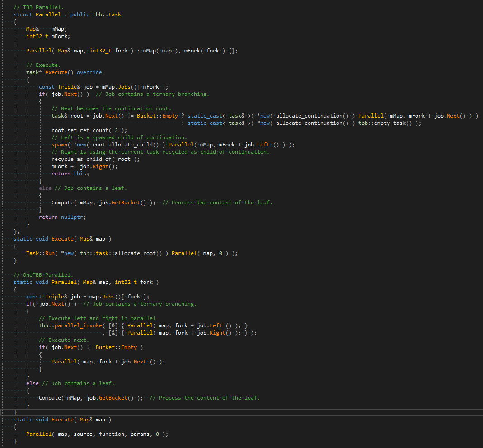483x448 pixels.
Task: Click 'map.Jobs()[ fork ]' assignment line
Action: click(x=88, y=297)
